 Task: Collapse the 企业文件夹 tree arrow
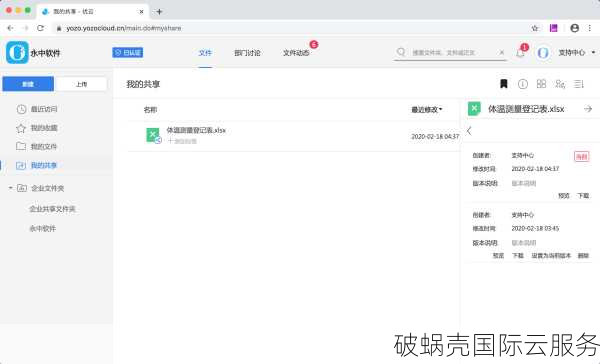click(11, 188)
